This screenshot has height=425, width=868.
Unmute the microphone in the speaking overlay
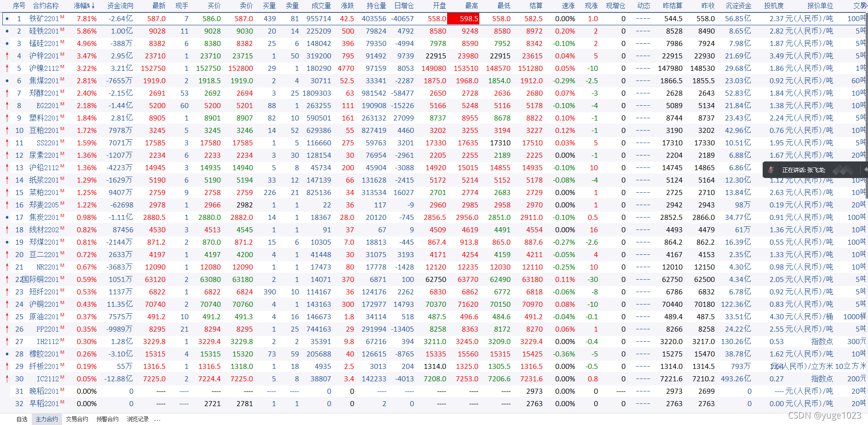(771, 170)
